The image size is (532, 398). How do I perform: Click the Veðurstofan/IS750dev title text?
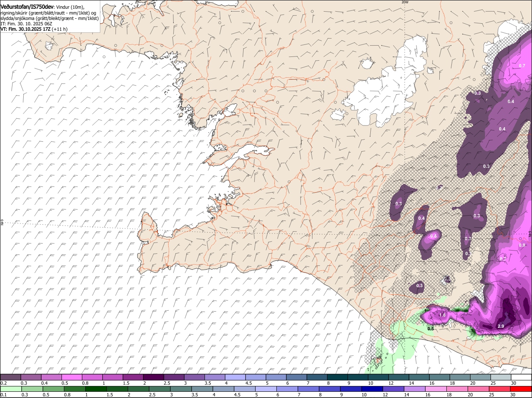27,7
